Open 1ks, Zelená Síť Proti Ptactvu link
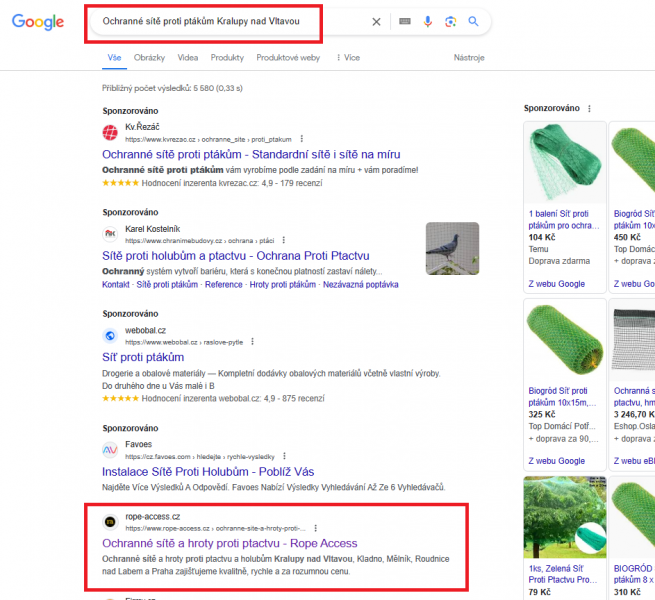655x600 pixels. tap(563, 574)
